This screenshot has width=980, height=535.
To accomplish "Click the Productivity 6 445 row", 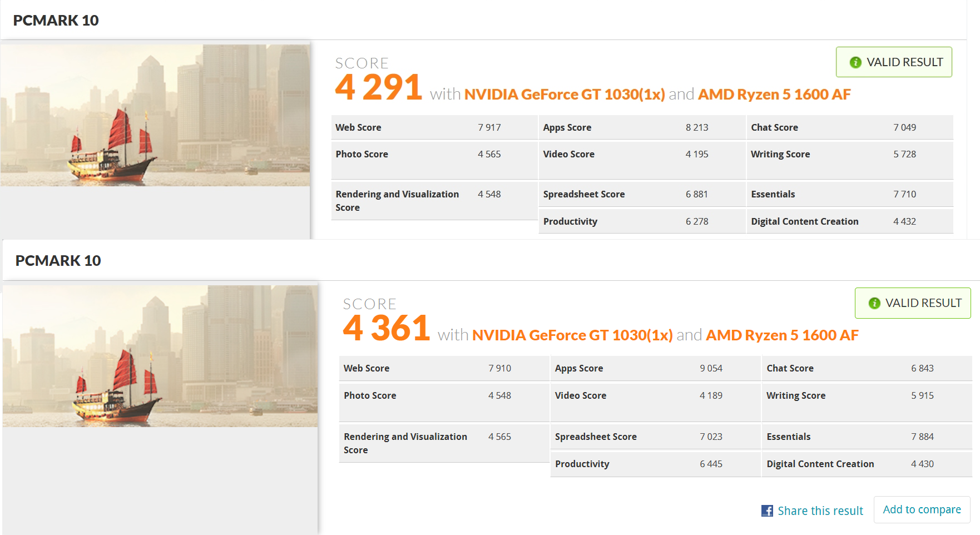I will [655, 464].
